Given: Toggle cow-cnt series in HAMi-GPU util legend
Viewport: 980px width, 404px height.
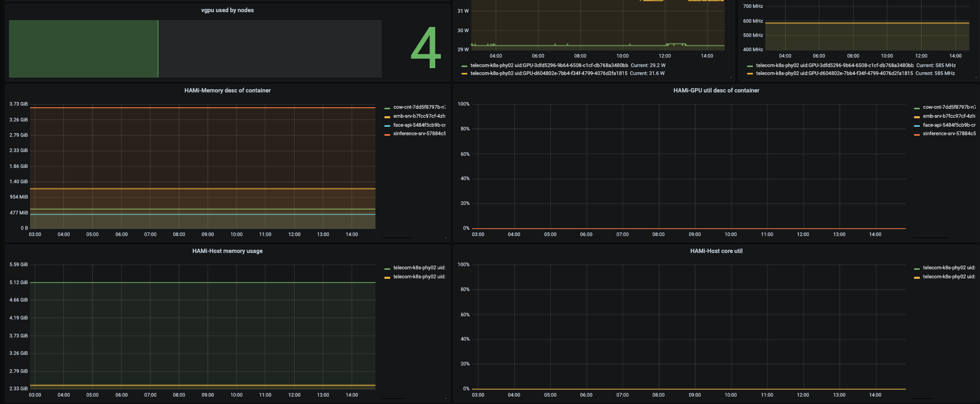Looking at the screenshot, I should (x=949, y=107).
